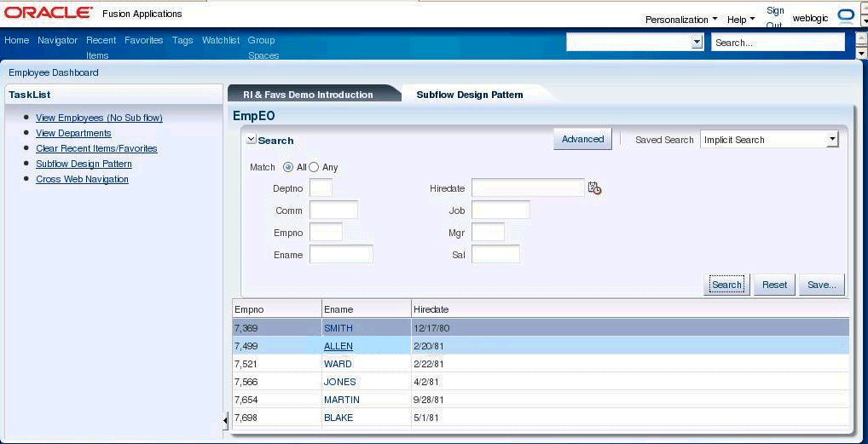Open the View Departments link
Screen dimensions: 868x444
click(x=73, y=133)
